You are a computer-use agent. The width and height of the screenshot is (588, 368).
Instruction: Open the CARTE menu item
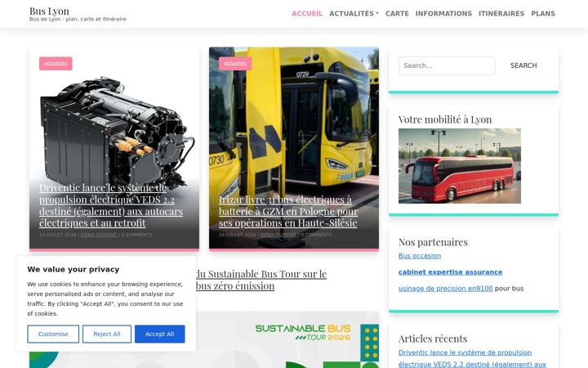pyautogui.click(x=397, y=14)
